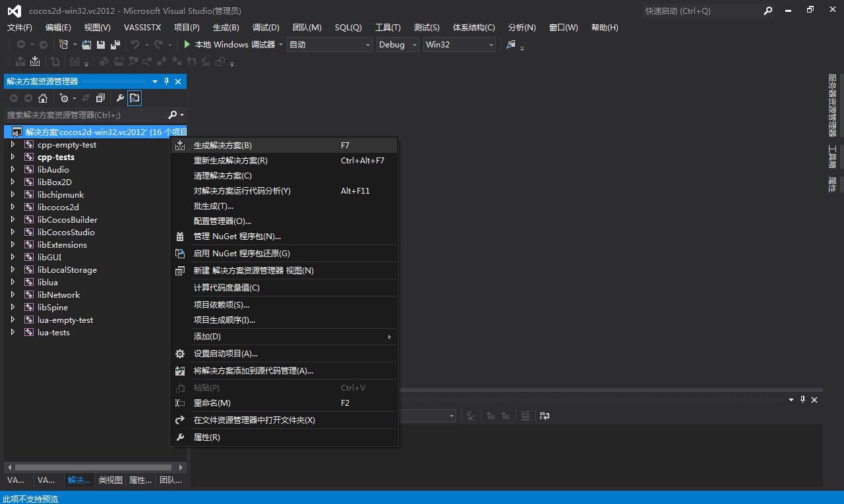Toggle word wrap icon in Output panel toolbar
Viewport: 844px width, 504px height.
[x=545, y=416]
